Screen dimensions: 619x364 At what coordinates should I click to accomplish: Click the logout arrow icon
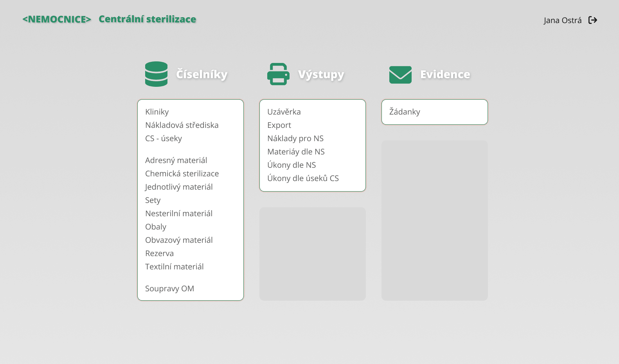click(x=593, y=20)
